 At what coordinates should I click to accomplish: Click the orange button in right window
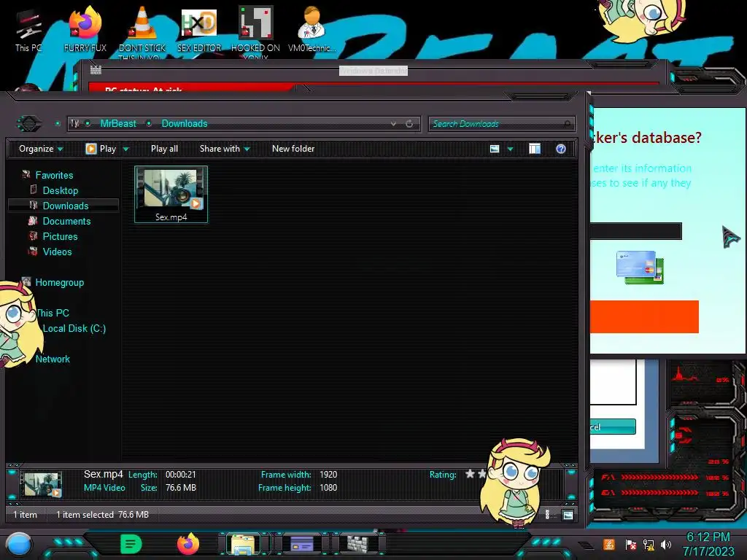pyautogui.click(x=644, y=316)
